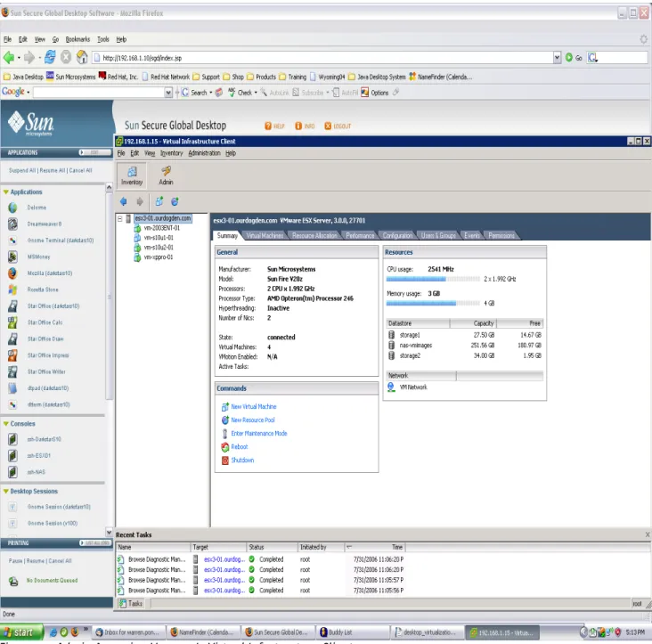
Task: Click the blue back arrow in VI Client
Action: click(x=123, y=201)
